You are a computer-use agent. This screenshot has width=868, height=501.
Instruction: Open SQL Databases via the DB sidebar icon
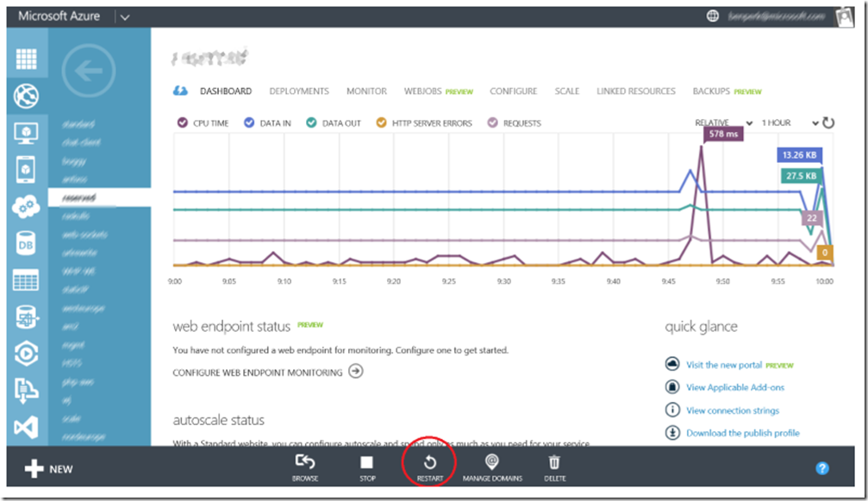(27, 244)
